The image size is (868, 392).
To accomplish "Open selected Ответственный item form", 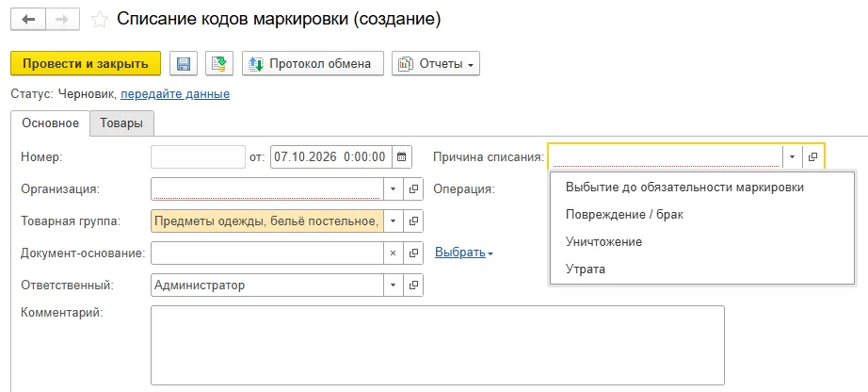I will coord(413,285).
